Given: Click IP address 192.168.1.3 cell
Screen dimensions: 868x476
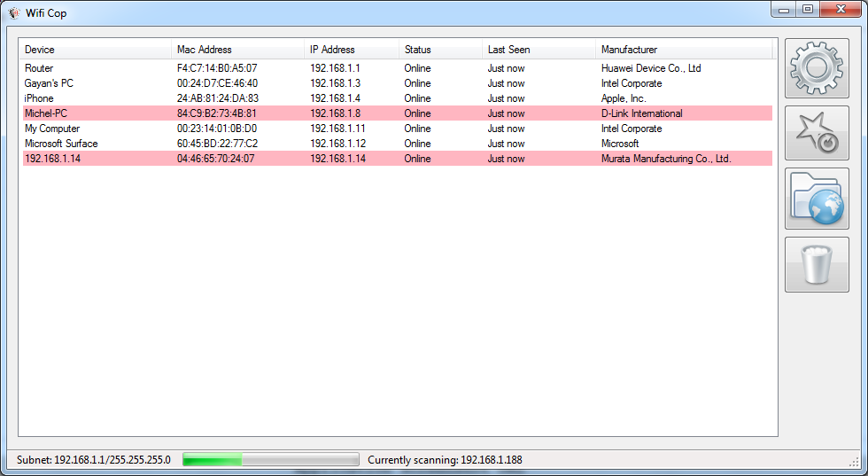Looking at the screenshot, I should (x=335, y=83).
